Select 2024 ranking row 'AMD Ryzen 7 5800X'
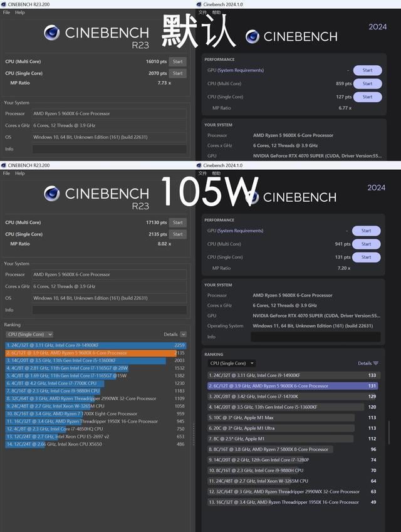The image size is (401, 532). coord(294,449)
